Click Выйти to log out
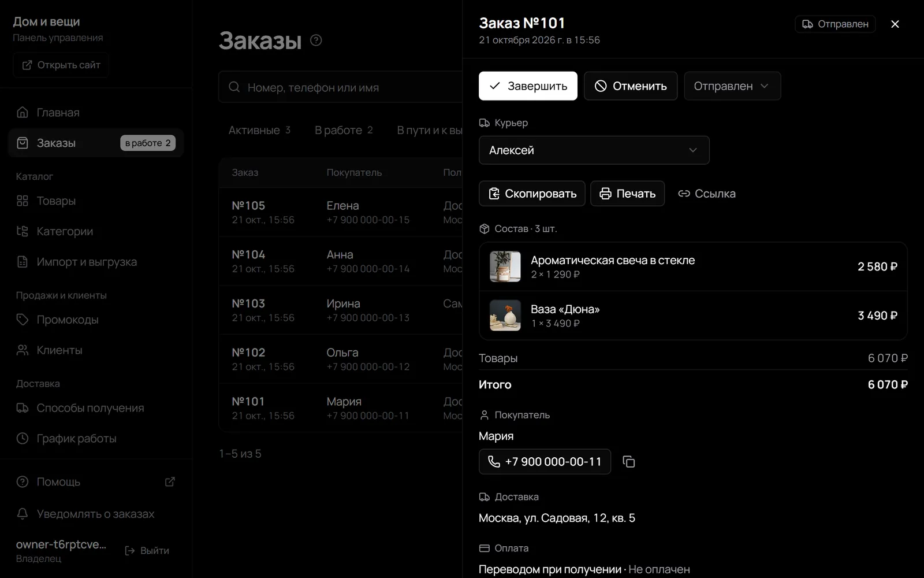 tap(147, 551)
